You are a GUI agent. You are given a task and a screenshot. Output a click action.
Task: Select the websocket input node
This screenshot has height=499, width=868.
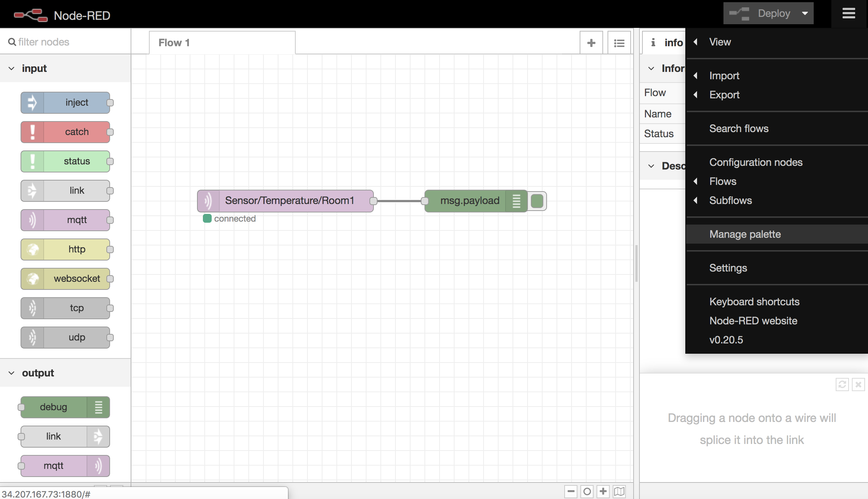pos(65,278)
